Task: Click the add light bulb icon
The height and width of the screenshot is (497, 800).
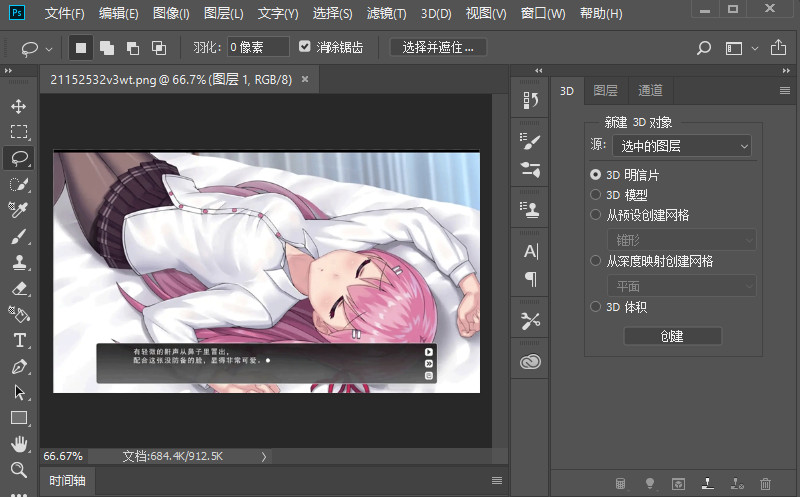Action: 649,483
